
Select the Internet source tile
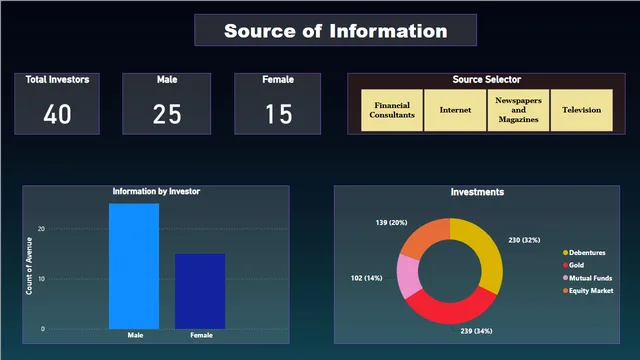click(455, 110)
